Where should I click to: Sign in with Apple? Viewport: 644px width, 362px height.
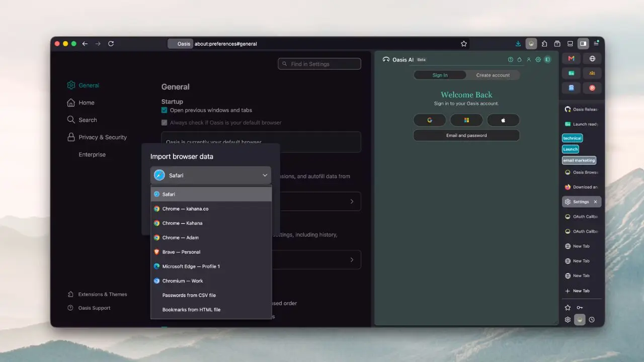503,120
